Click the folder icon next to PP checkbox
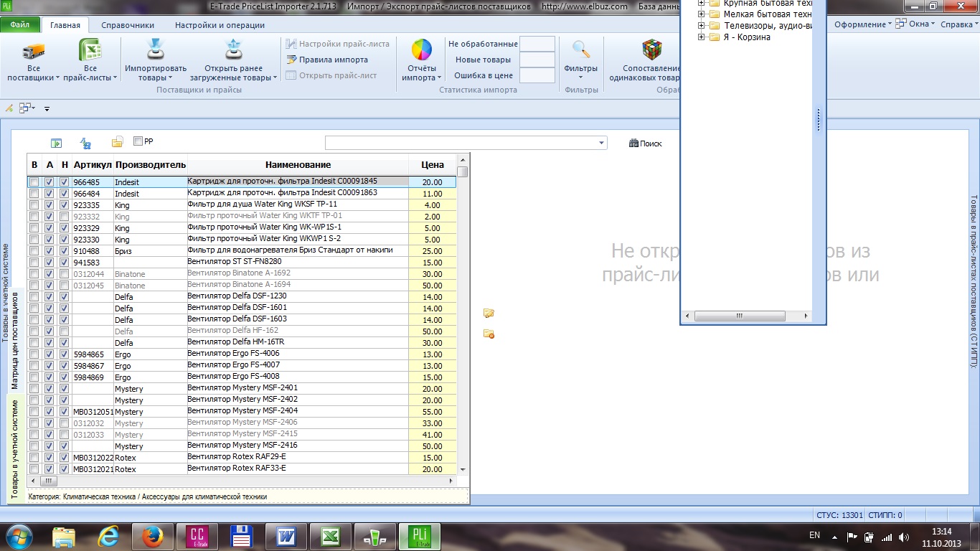 (x=118, y=142)
